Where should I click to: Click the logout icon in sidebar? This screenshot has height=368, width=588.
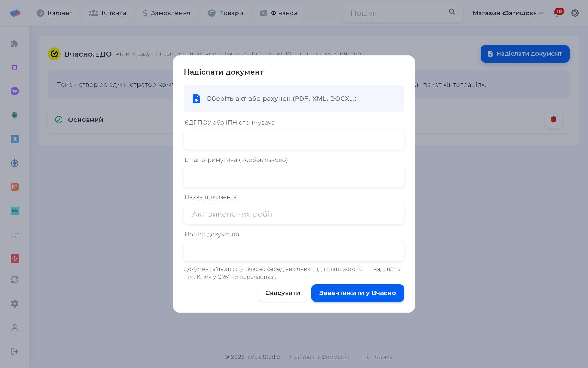pos(14,351)
